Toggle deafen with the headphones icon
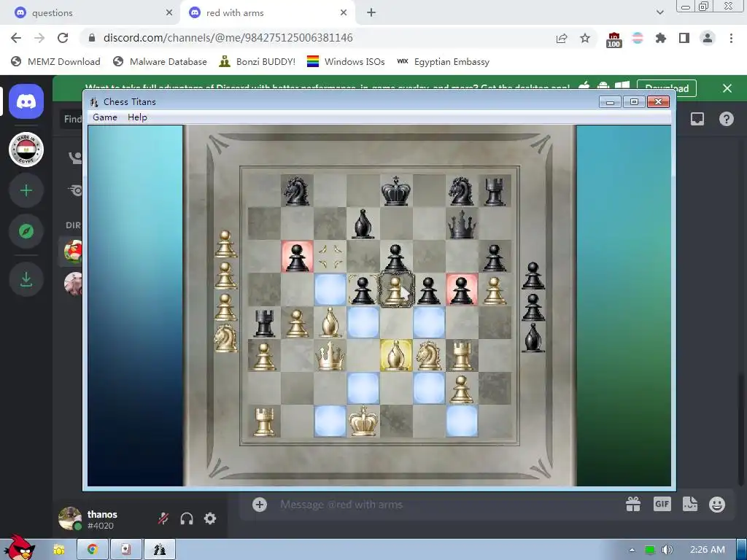 pyautogui.click(x=187, y=518)
